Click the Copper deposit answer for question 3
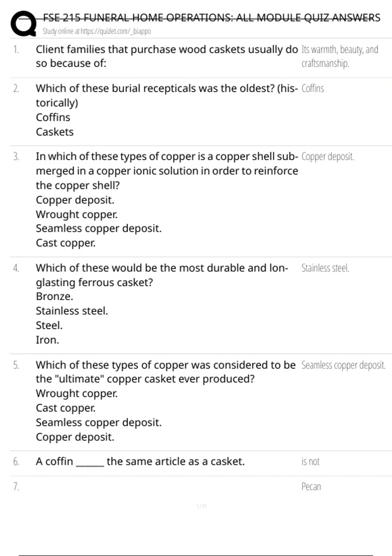 (x=327, y=157)
